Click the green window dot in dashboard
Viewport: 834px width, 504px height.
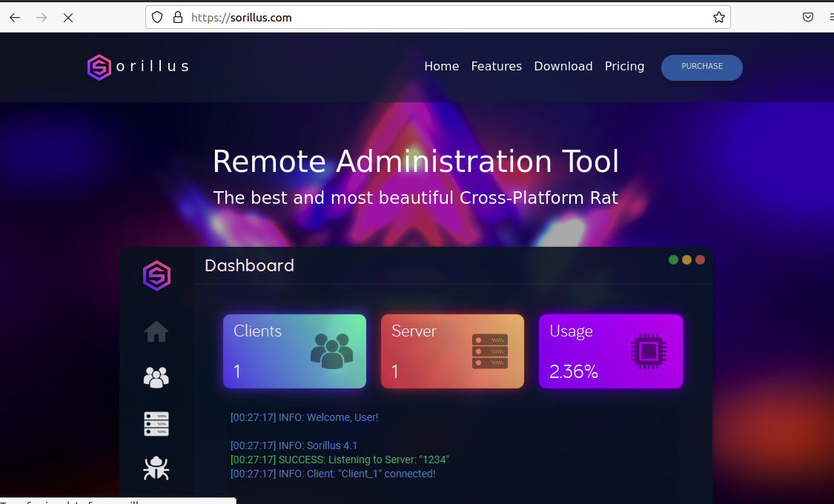[x=673, y=260]
